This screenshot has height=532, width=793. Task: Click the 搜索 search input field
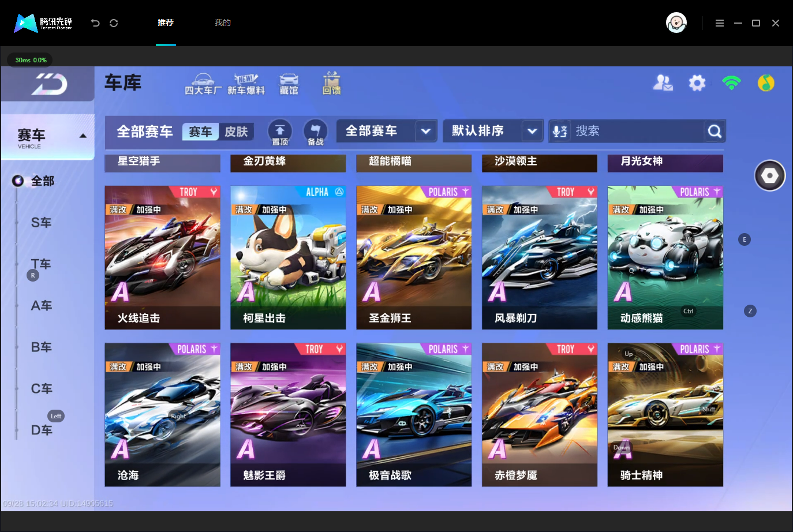tap(638, 131)
